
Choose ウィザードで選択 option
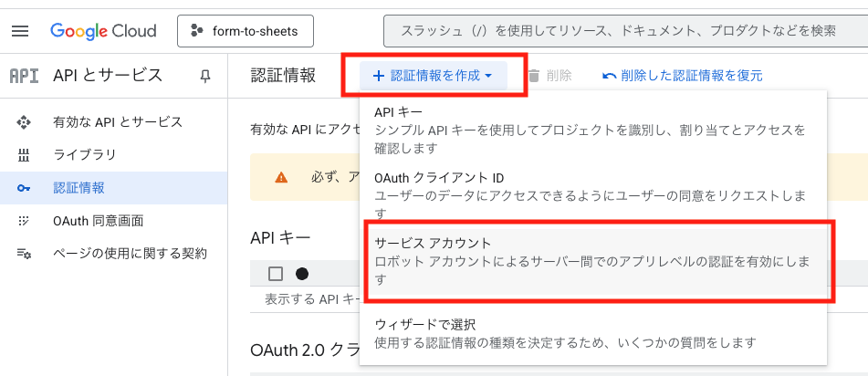(x=424, y=324)
